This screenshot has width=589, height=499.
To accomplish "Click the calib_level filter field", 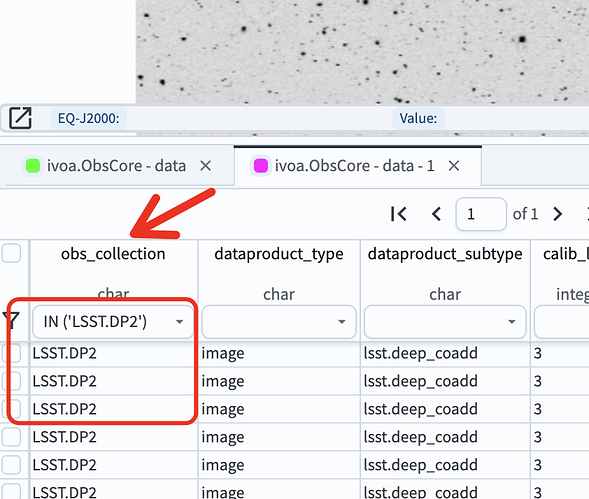I will (562, 322).
